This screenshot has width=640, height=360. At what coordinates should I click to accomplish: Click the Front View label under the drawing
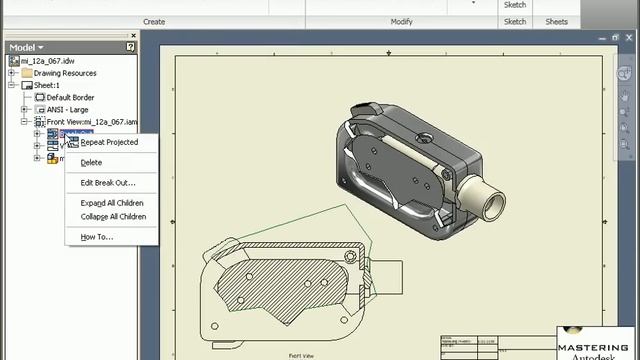301,356
